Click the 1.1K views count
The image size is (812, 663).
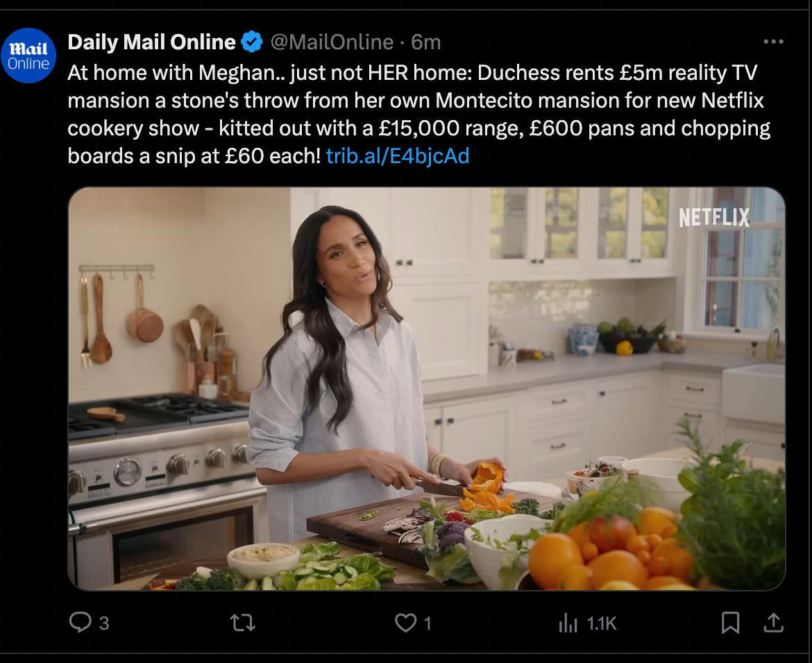click(602, 623)
